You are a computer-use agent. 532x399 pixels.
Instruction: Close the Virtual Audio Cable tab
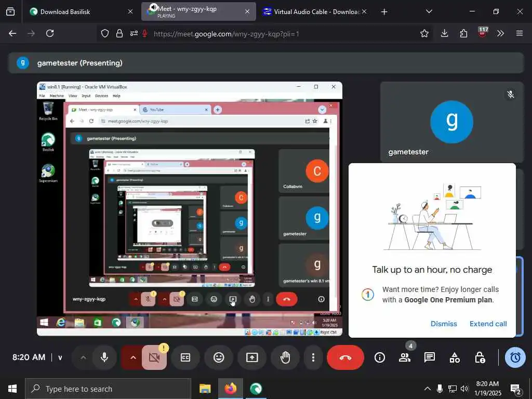364,12
